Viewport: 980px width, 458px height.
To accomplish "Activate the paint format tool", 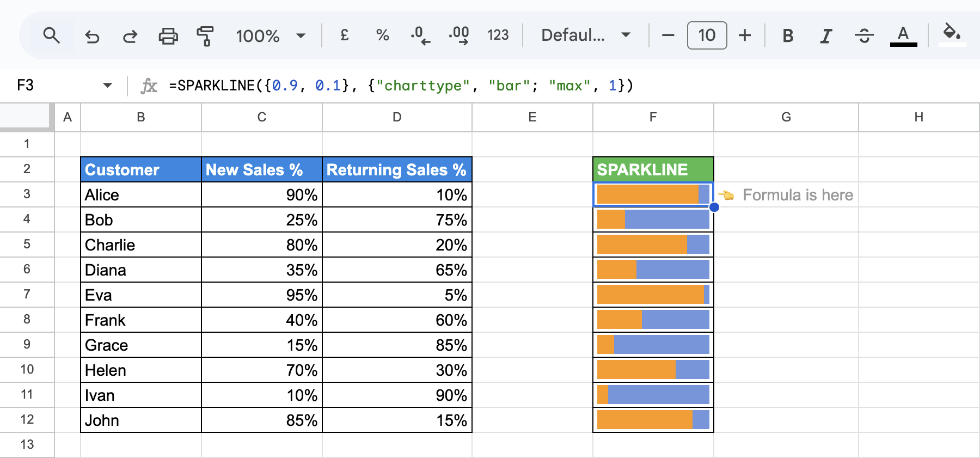I will [205, 36].
